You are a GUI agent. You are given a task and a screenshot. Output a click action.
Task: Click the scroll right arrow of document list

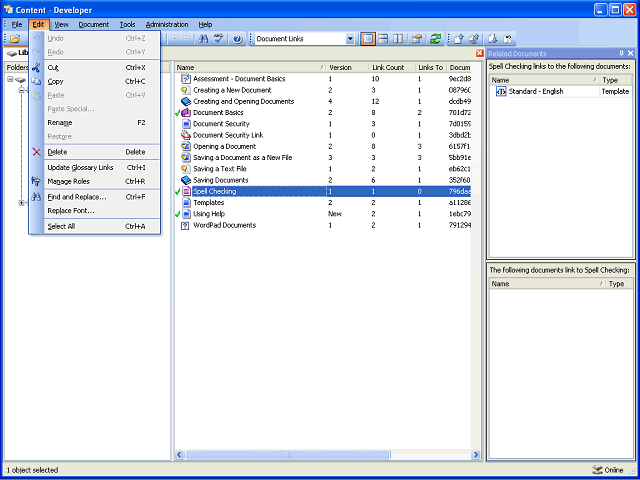[476, 455]
